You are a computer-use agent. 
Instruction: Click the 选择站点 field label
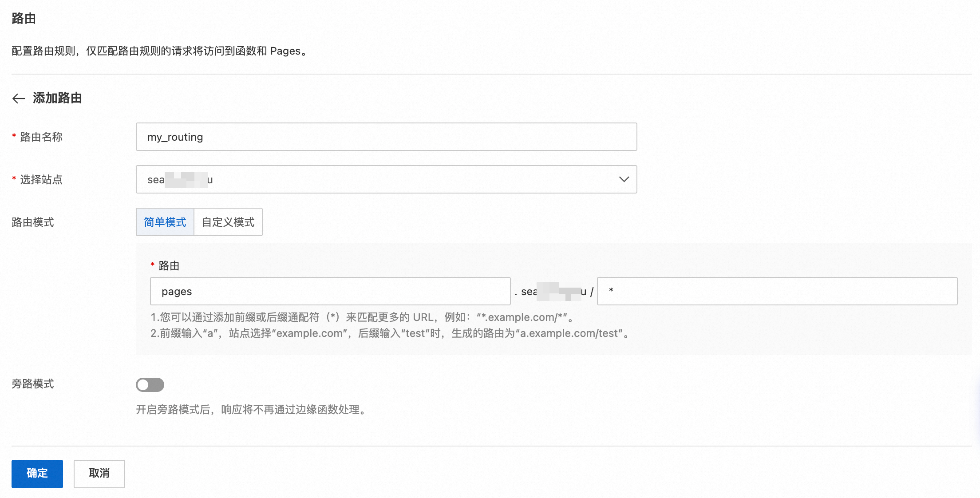[x=41, y=179]
